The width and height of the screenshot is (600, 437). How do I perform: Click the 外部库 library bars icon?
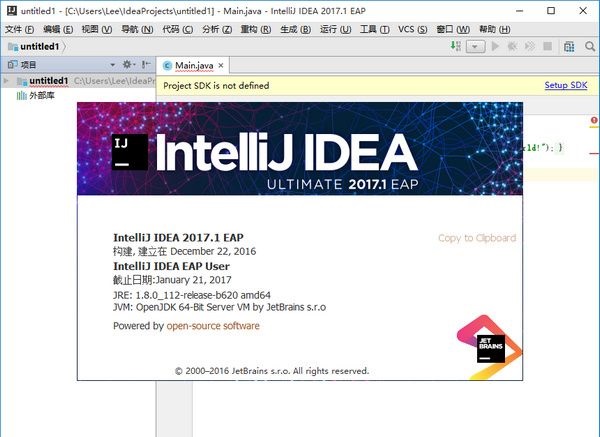click(x=21, y=95)
